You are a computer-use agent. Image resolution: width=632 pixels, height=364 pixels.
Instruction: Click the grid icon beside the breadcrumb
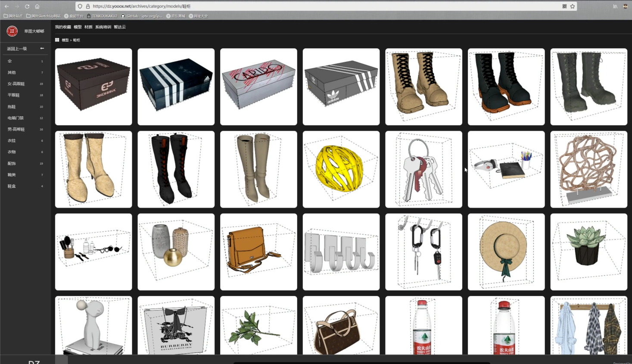click(x=57, y=40)
